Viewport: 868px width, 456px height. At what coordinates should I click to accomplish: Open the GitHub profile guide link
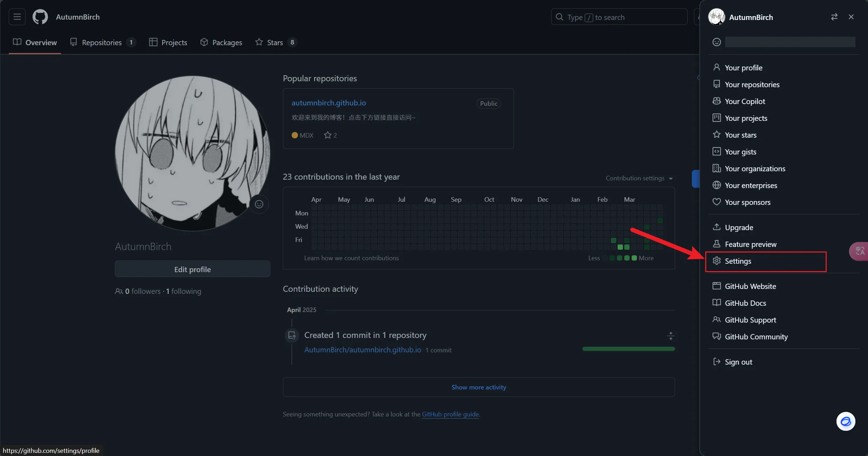point(450,414)
